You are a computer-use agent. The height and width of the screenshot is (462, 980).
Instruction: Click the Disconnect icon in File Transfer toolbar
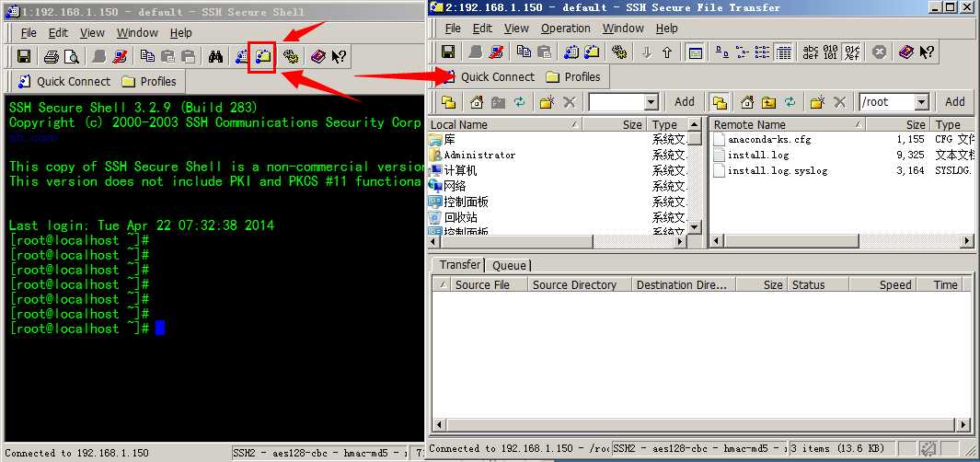(496, 52)
